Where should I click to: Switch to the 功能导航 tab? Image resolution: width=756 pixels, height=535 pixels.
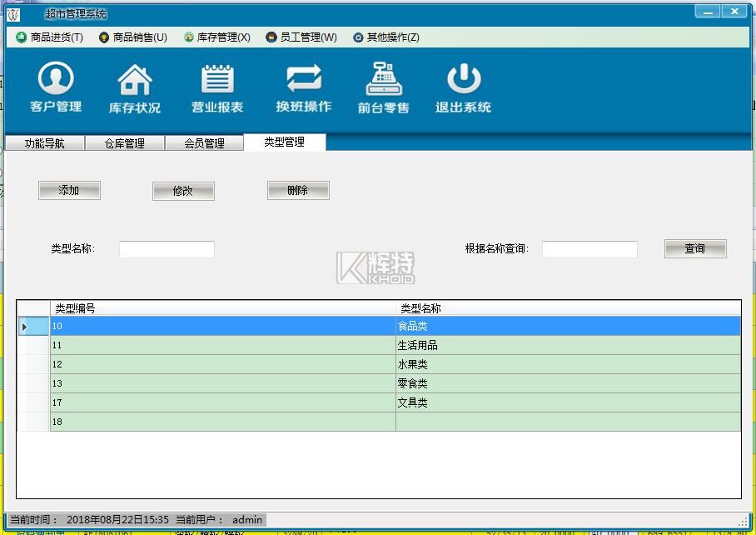pyautogui.click(x=45, y=143)
